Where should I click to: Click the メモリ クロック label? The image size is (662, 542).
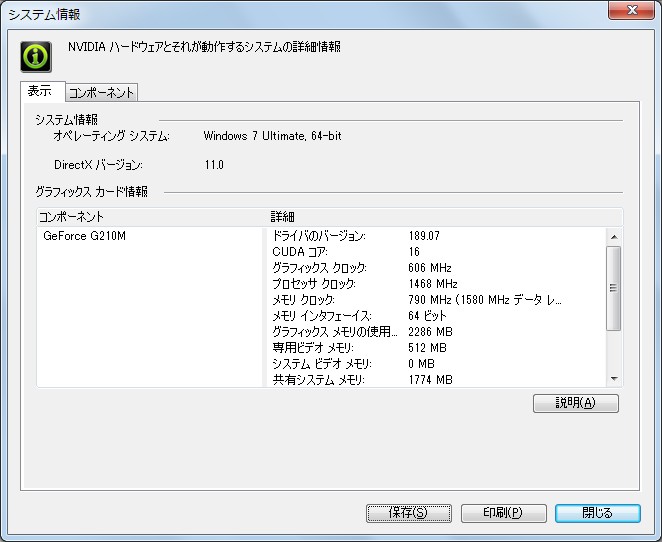(303, 300)
